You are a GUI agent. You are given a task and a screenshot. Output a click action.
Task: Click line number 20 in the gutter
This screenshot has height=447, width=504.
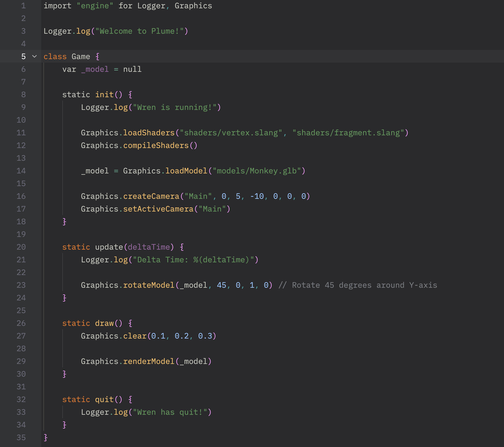[21, 247]
